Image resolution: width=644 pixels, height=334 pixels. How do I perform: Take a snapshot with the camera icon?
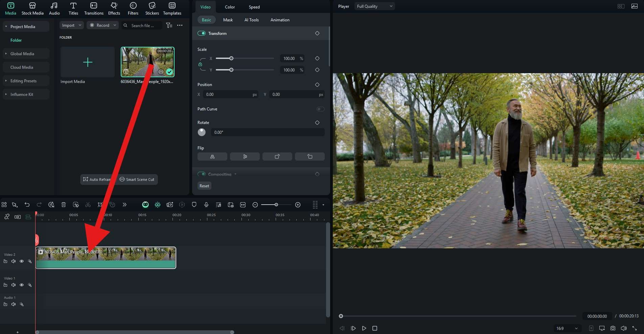pyautogui.click(x=613, y=328)
